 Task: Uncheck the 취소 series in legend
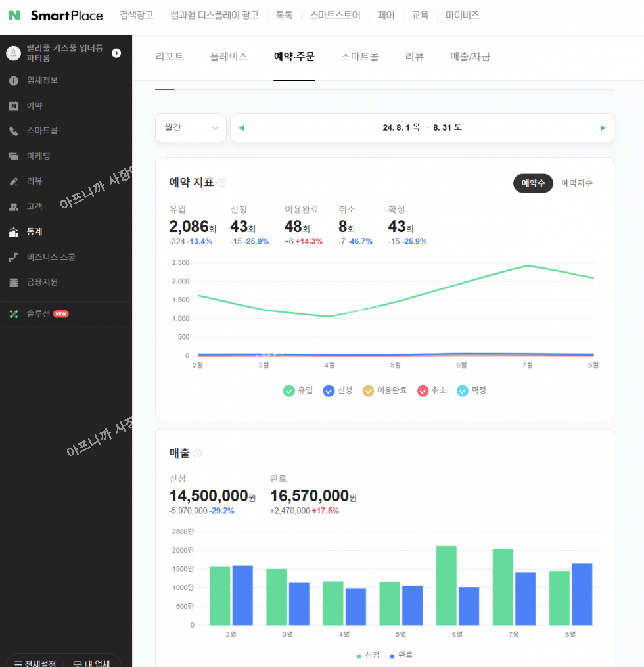pyautogui.click(x=423, y=390)
